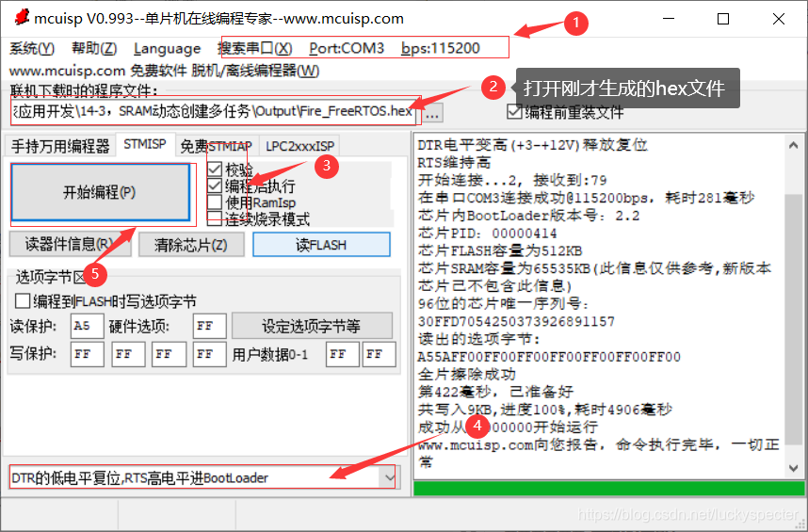Open the 帮助(Z) menu
808x532 pixels.
pyautogui.click(x=94, y=48)
